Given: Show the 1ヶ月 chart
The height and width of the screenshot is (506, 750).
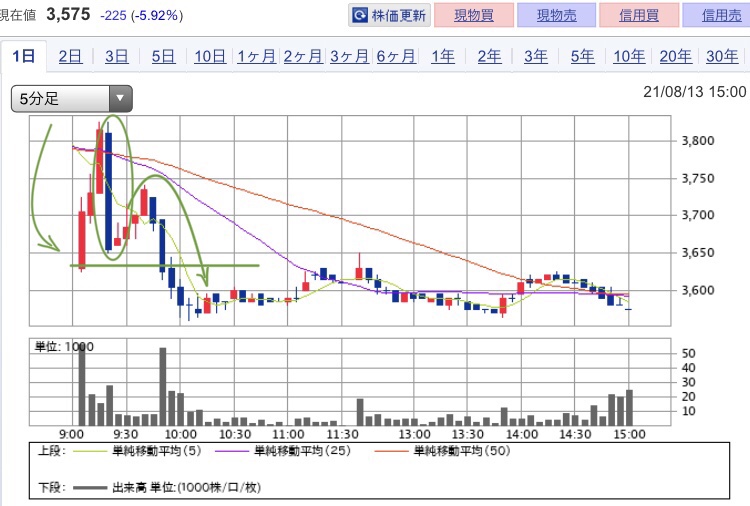Looking at the screenshot, I should (x=256, y=56).
